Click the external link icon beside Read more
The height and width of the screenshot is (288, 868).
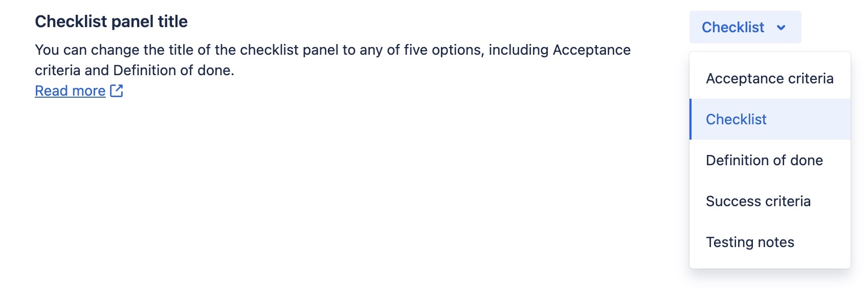117,91
